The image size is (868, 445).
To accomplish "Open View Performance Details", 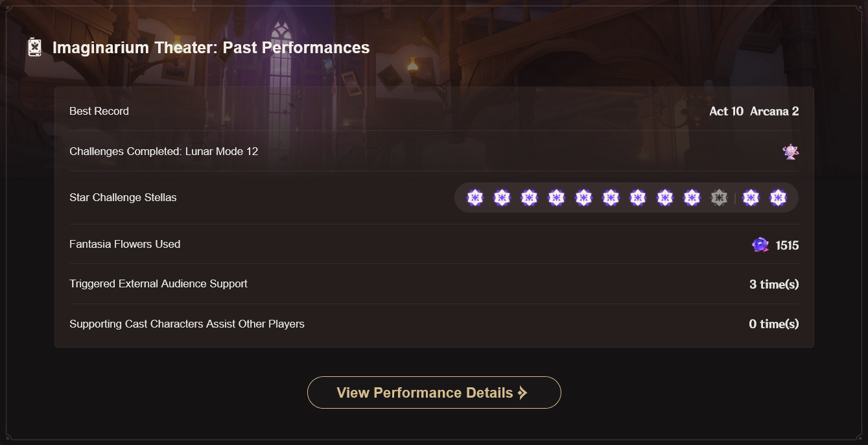I will [x=434, y=392].
